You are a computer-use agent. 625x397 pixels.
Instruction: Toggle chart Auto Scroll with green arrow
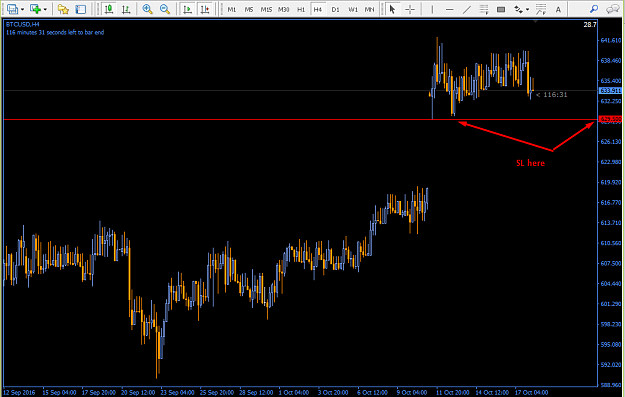pyautogui.click(x=187, y=9)
